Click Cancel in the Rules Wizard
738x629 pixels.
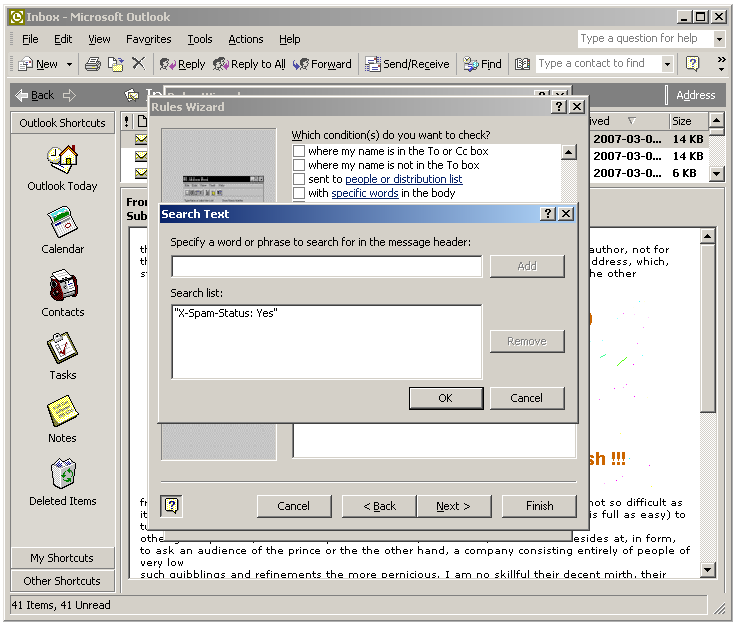pyautogui.click(x=294, y=506)
